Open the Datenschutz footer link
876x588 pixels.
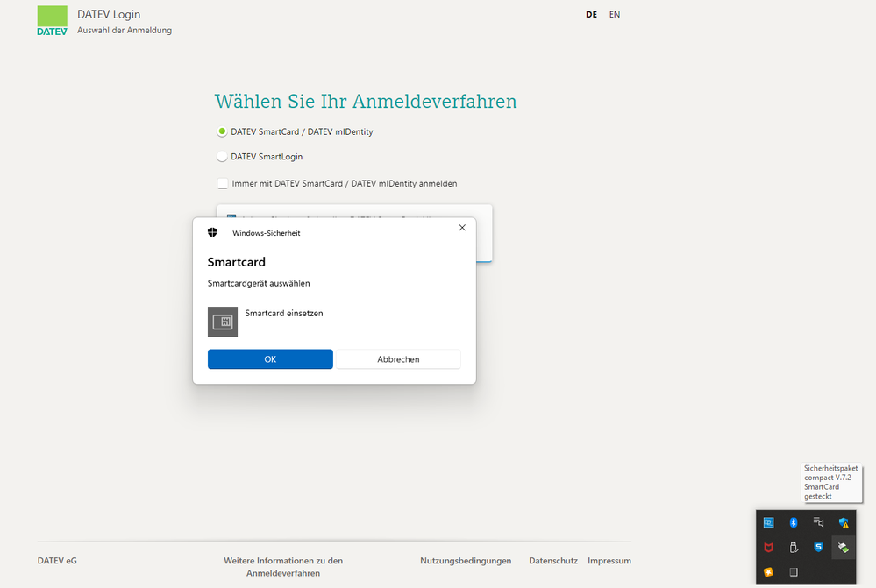pyautogui.click(x=553, y=561)
